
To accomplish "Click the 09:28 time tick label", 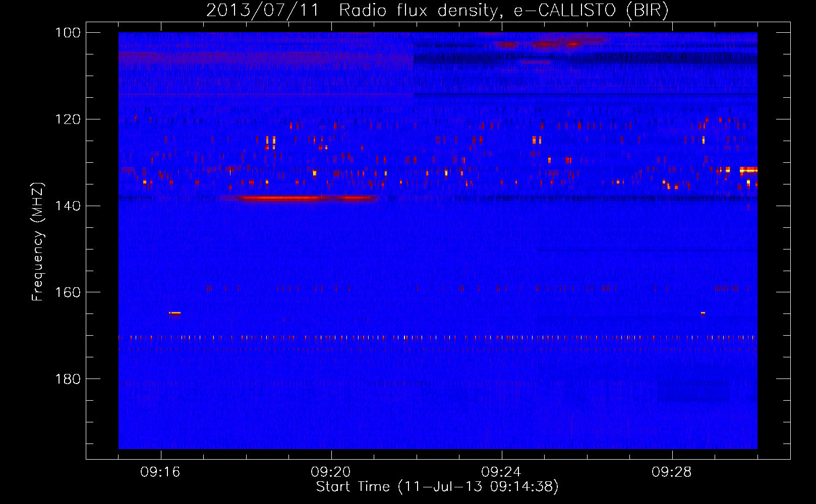I will point(672,472).
